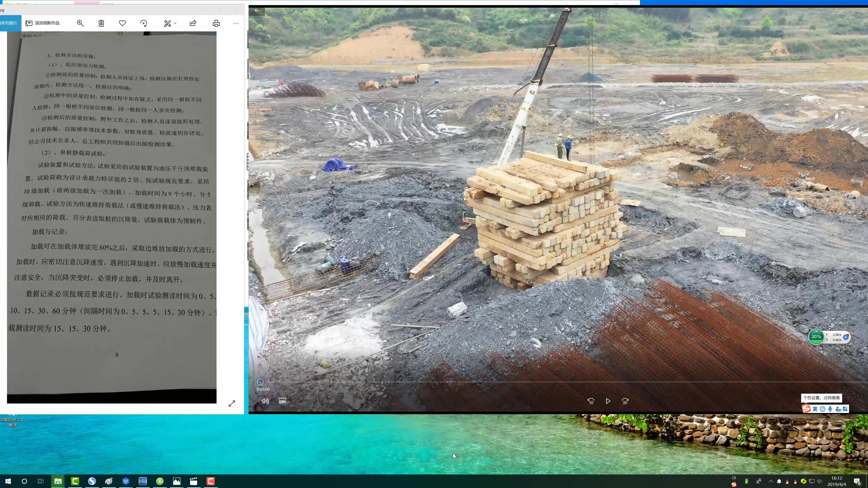Toggle the video subtitles caption icon
Screen dimensions: 868x488
(282, 401)
